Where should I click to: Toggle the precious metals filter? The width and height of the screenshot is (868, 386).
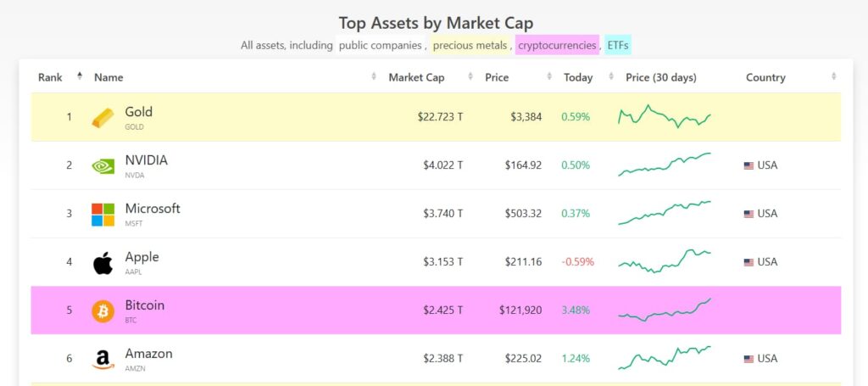(x=470, y=45)
